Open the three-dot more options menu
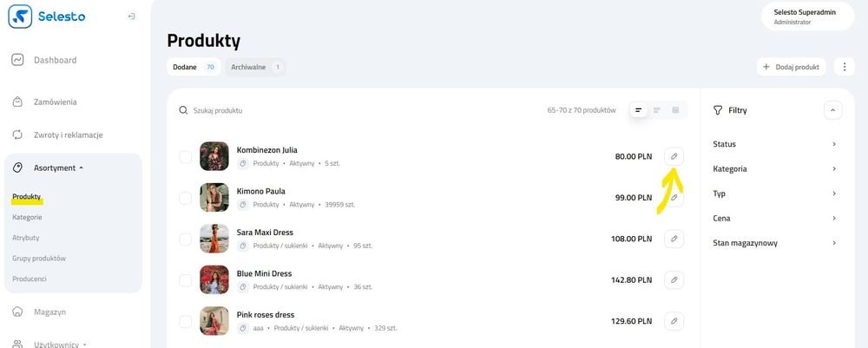Viewport: 868px width, 348px height. 845,67
